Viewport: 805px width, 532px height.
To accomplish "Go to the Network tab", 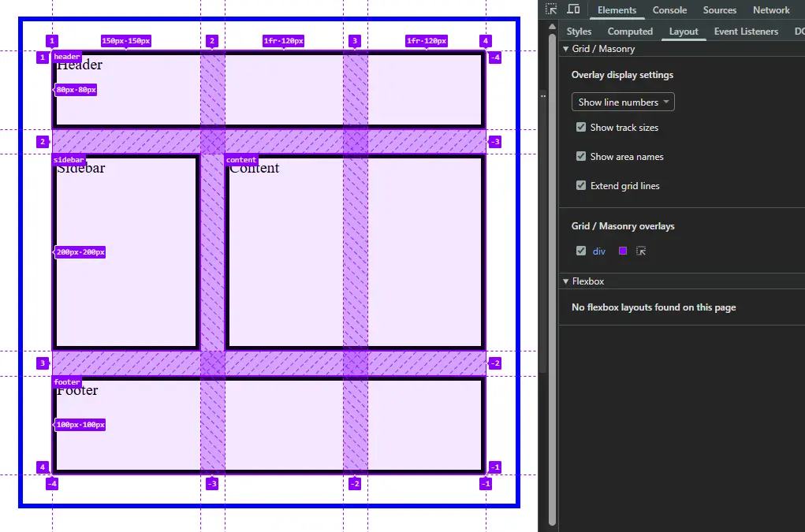I will (770, 10).
